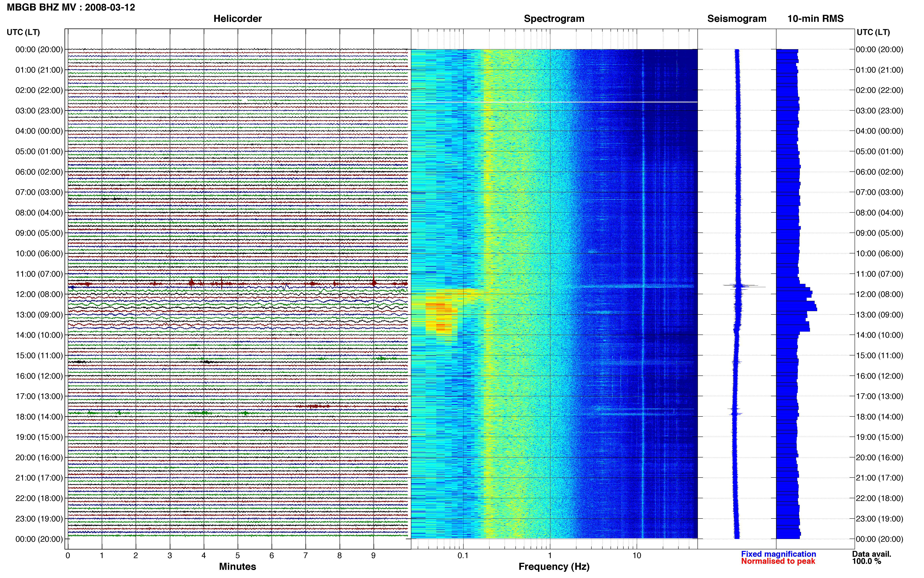
Task: Click the left '13:00 (09:00)' time label
Action: coord(39,315)
